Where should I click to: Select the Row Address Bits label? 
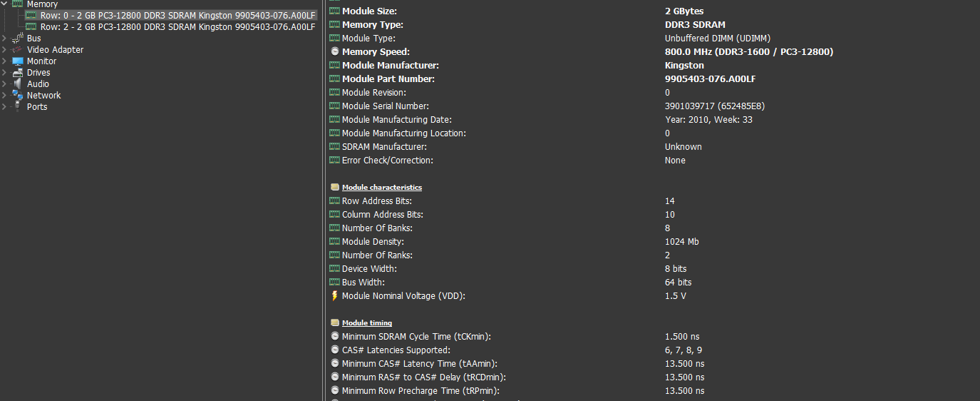377,201
